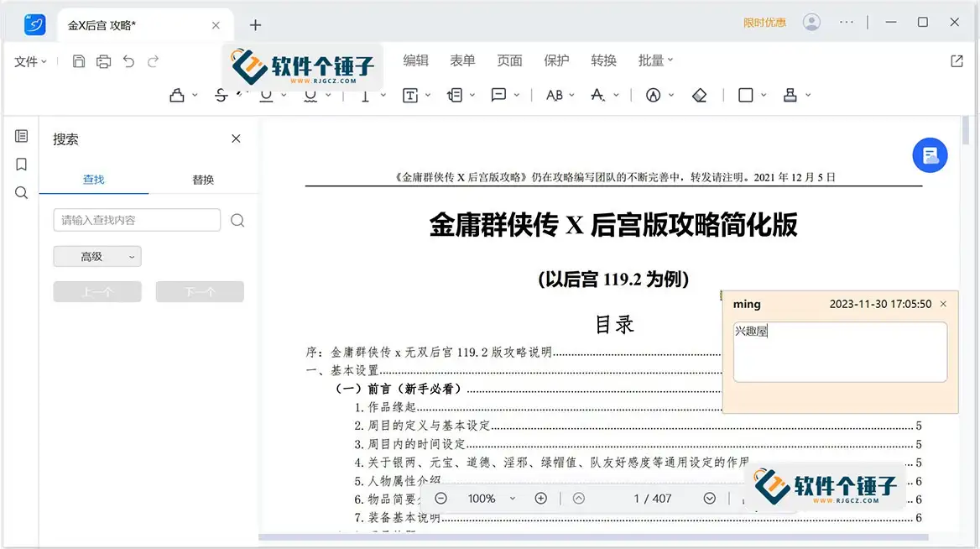Click the zoom in plus control

[540, 498]
